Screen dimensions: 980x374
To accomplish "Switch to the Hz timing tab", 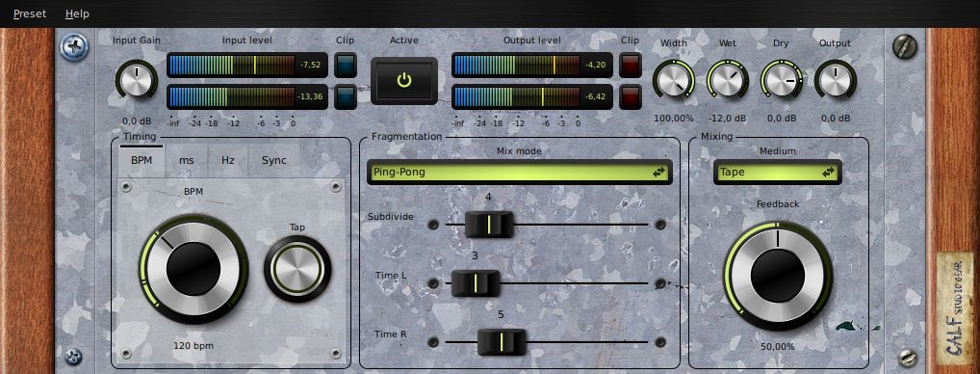I will (228, 160).
